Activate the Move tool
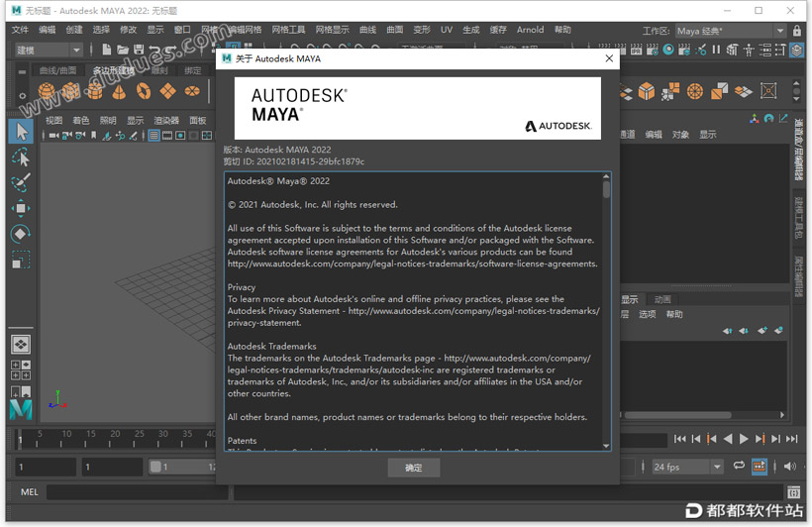Screen dimensions: 812x527 coord(21,208)
